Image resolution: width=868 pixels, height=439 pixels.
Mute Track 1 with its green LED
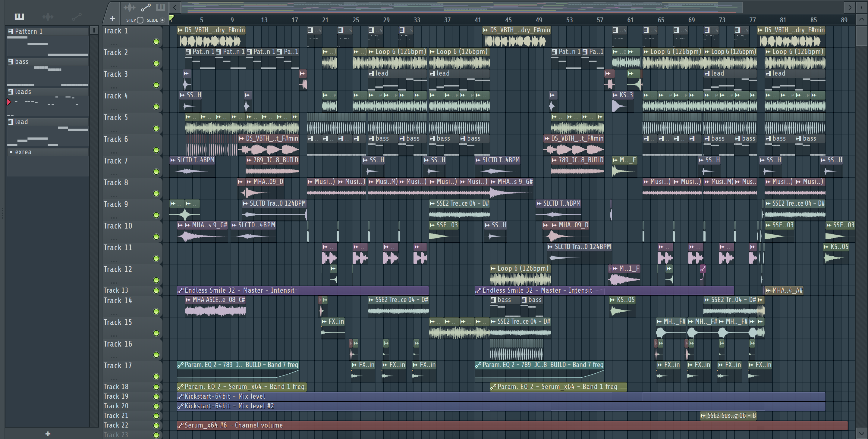click(x=156, y=42)
